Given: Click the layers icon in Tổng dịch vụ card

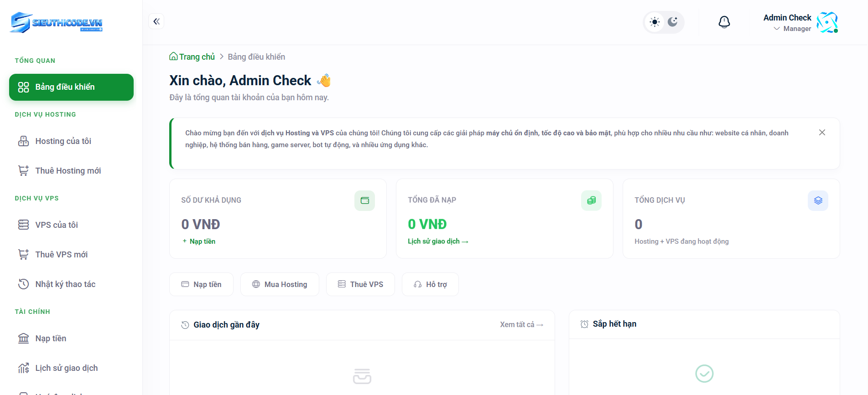Looking at the screenshot, I should tap(818, 200).
